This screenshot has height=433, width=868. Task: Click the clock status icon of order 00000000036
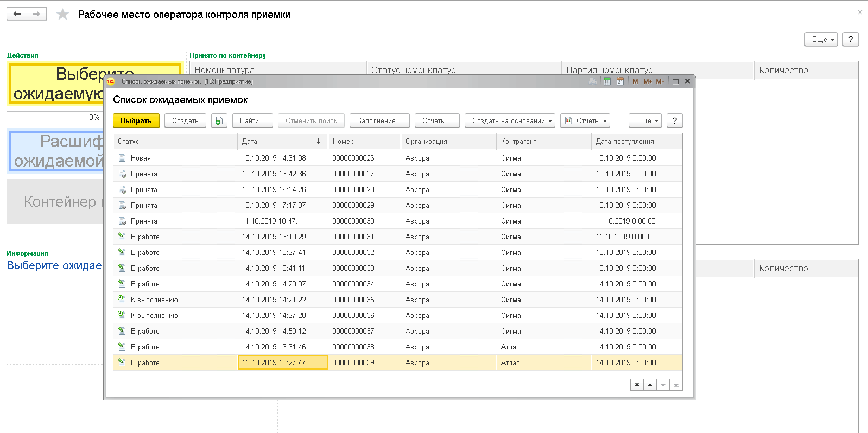coord(122,315)
